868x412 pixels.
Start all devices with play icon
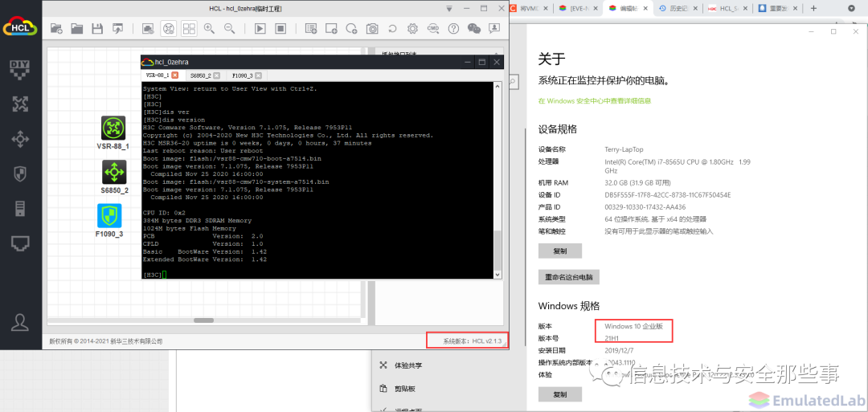pos(260,29)
